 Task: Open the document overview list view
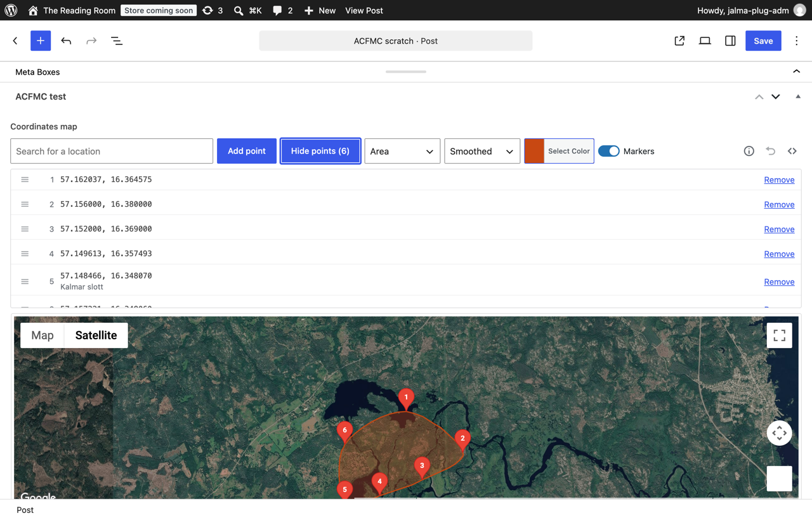point(117,41)
